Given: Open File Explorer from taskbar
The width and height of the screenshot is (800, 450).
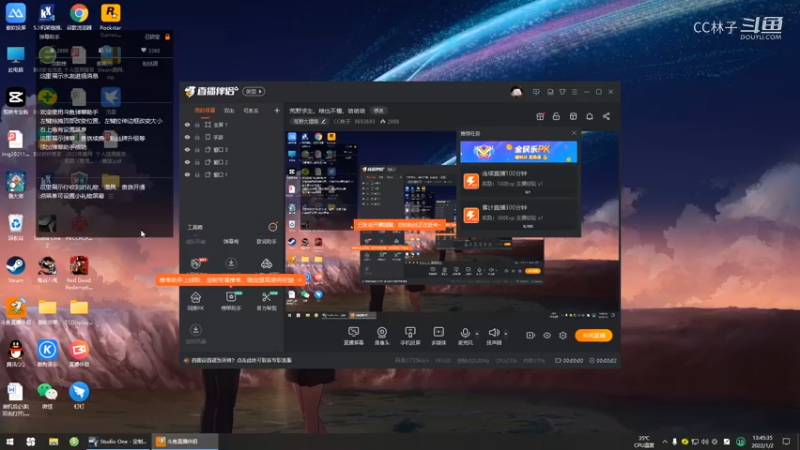Looking at the screenshot, I should pyautogui.click(x=53, y=441).
